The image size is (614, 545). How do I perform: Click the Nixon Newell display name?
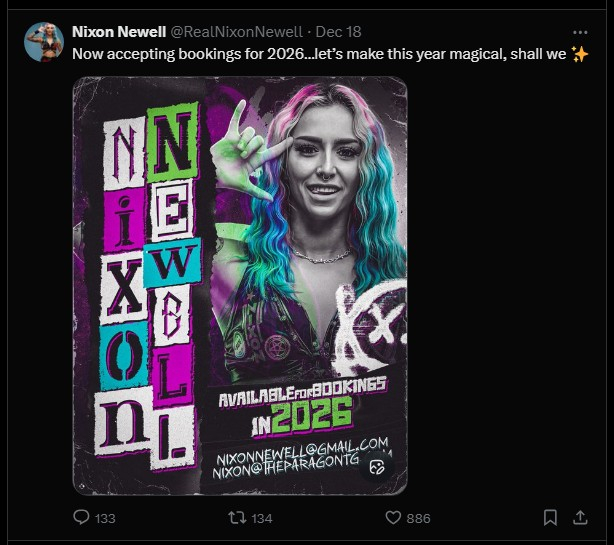point(118,31)
